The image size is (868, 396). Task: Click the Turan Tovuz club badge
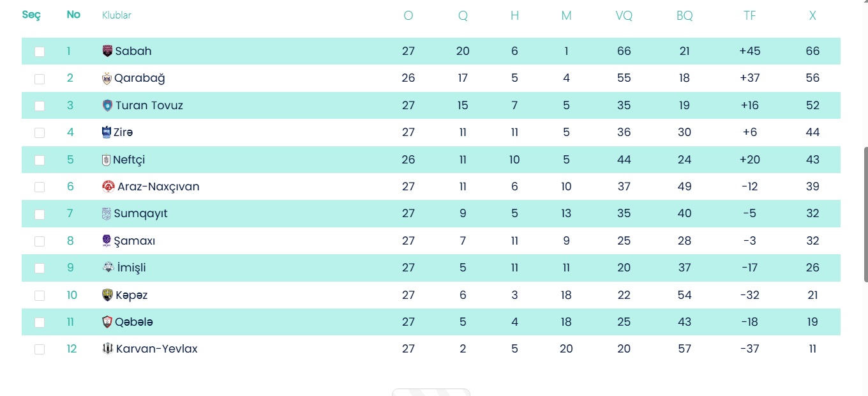point(107,105)
